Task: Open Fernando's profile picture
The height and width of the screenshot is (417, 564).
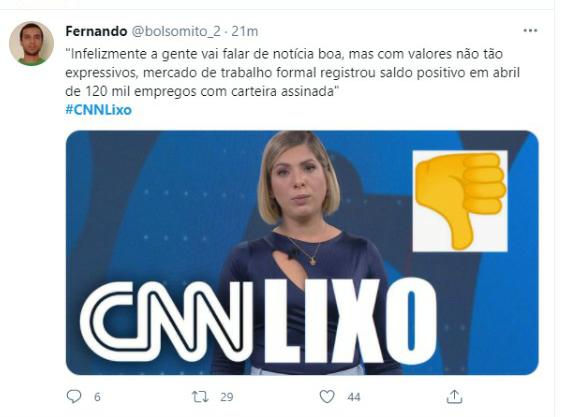Action: 32,44
